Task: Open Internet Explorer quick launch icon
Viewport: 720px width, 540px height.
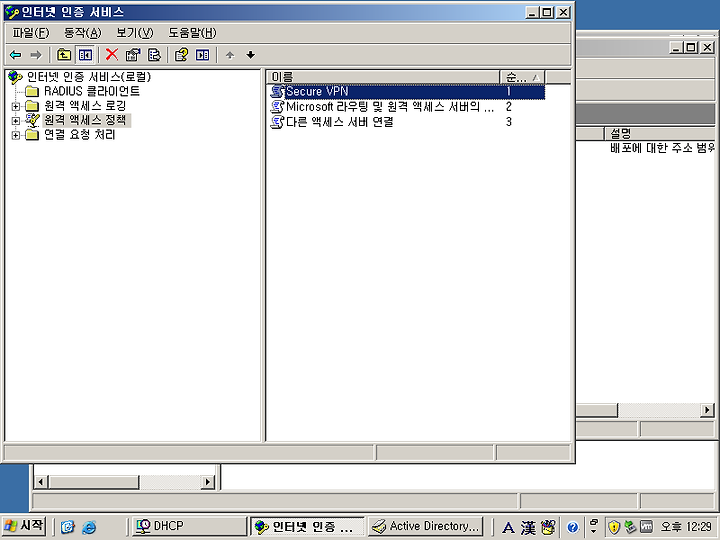Action: coord(89,527)
